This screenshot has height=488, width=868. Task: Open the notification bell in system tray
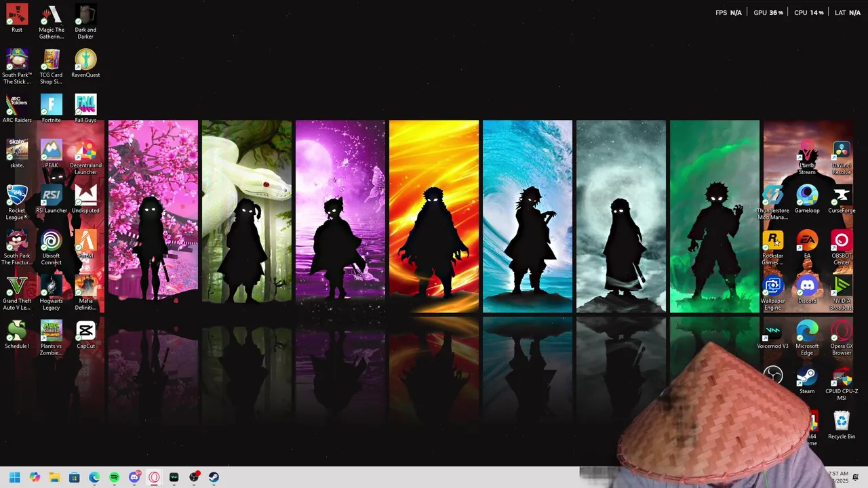856,477
